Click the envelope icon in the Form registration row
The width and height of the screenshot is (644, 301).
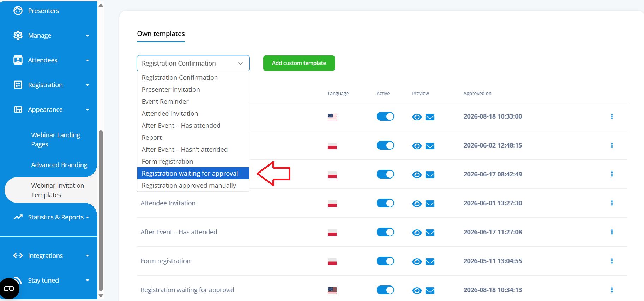pyautogui.click(x=430, y=261)
